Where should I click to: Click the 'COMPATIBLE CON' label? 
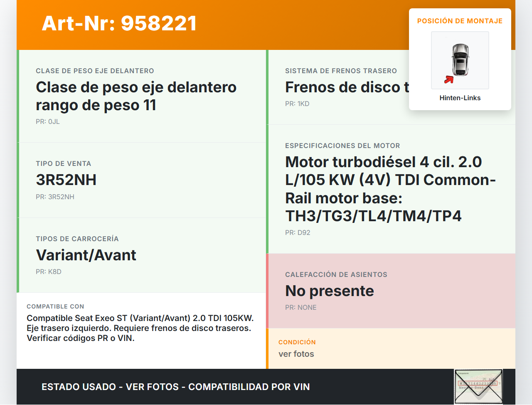[55, 306]
